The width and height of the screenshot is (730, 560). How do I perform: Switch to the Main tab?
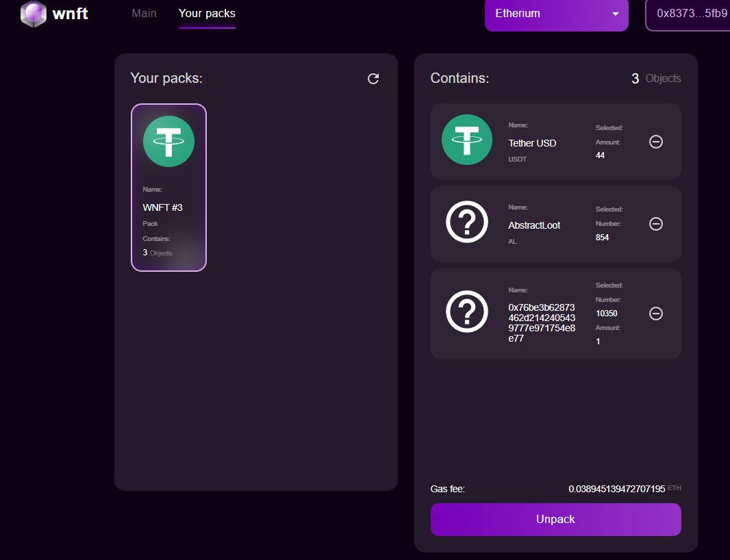[x=144, y=14]
